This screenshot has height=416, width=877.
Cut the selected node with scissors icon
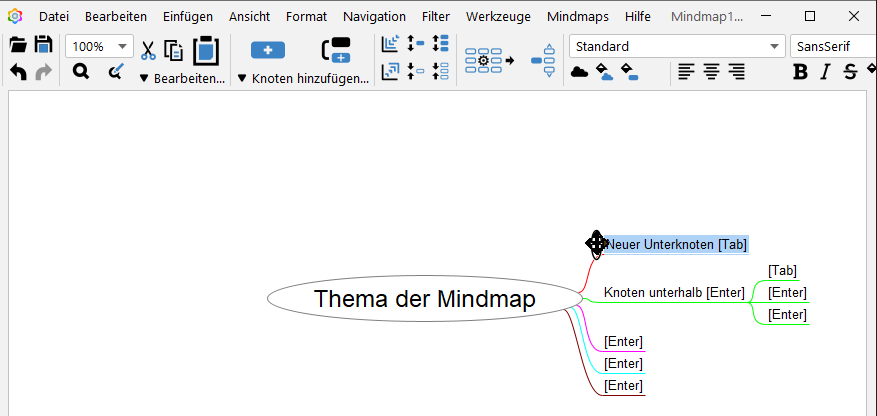[x=148, y=50]
